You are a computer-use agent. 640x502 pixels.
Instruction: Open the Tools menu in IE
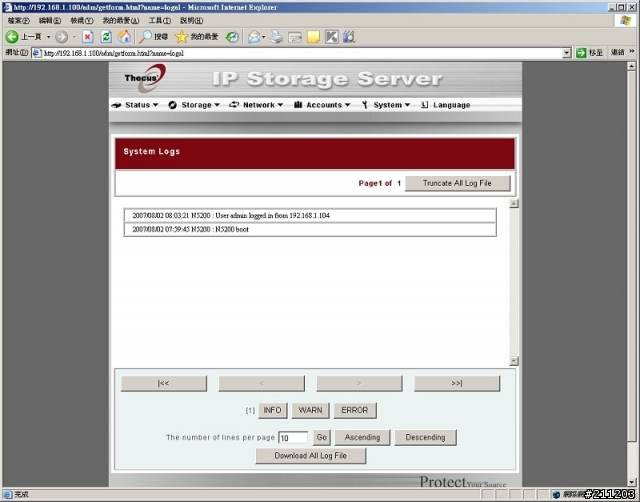160,20
